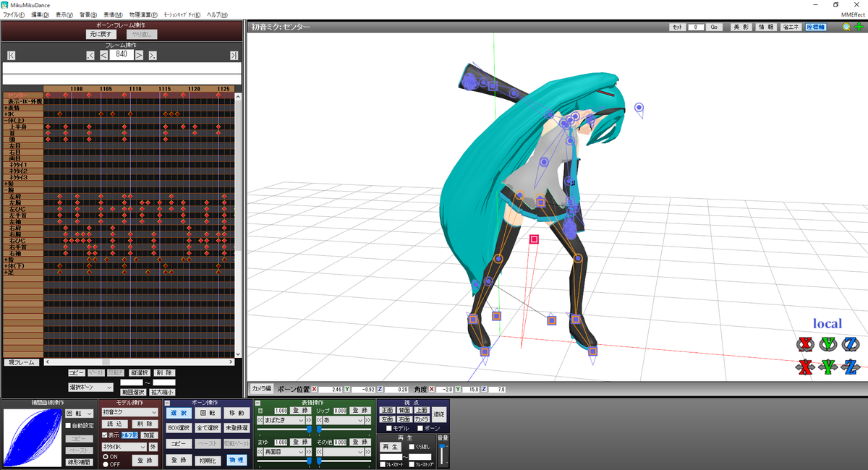
Task: Click the 座標軸 axis button in viewport header
Action: pyautogui.click(x=816, y=27)
